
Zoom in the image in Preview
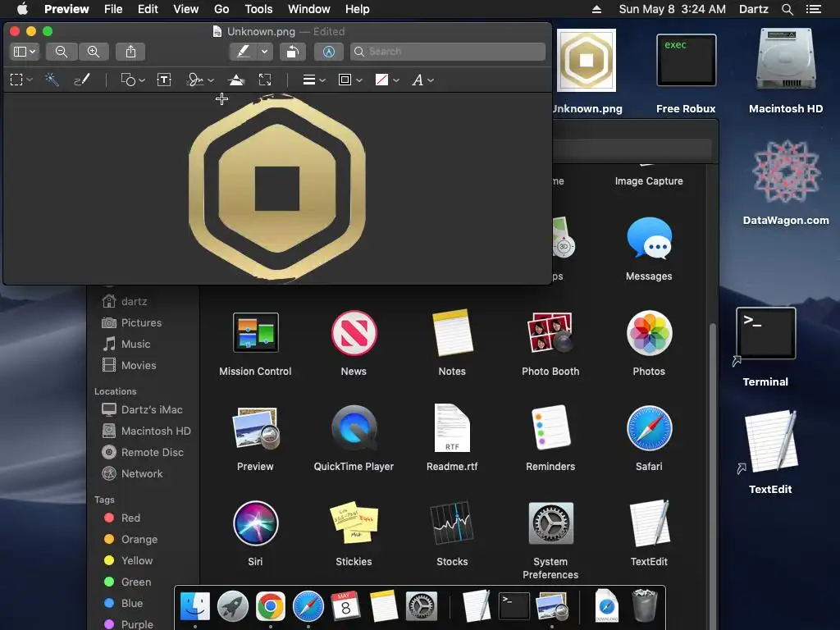[x=94, y=52]
